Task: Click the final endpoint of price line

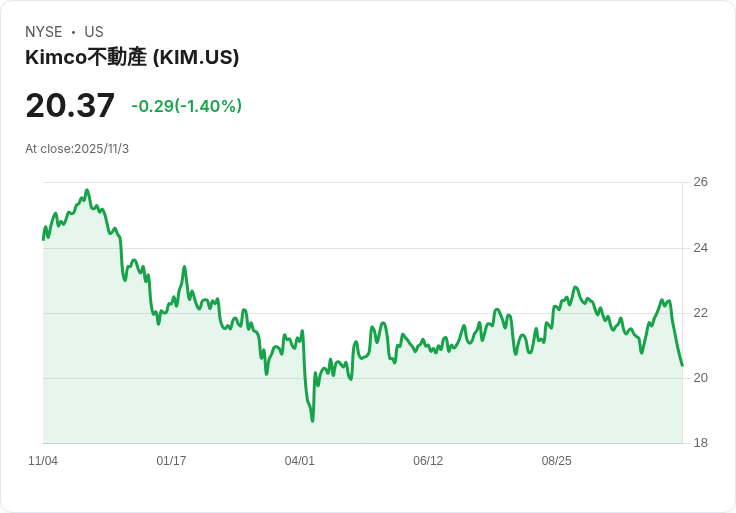Action: tap(682, 365)
